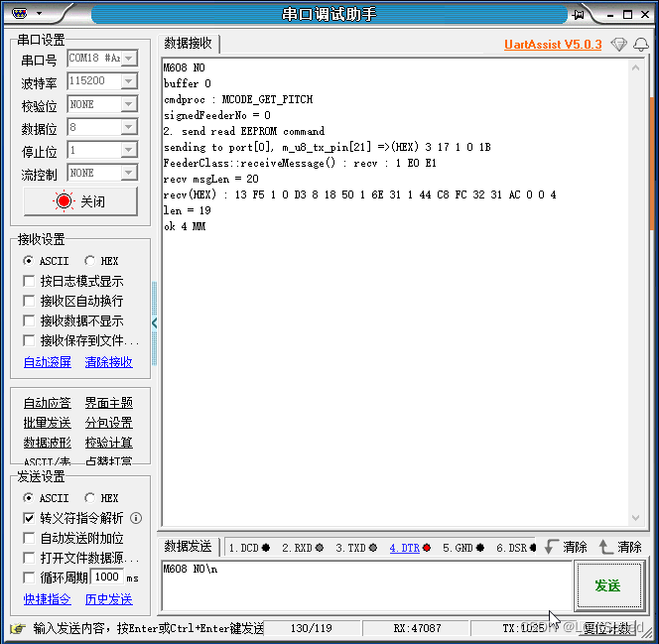Open 批量发送 feature

coord(48,423)
